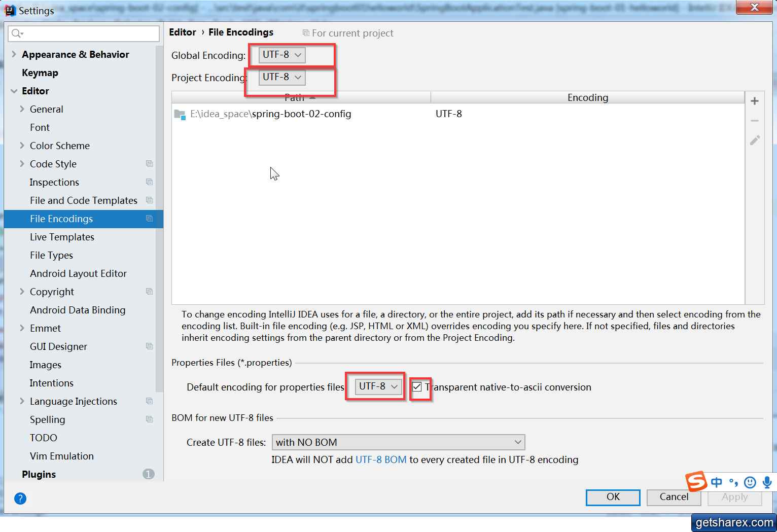Click the remove path minus icon
777x532 pixels.
[x=755, y=121]
